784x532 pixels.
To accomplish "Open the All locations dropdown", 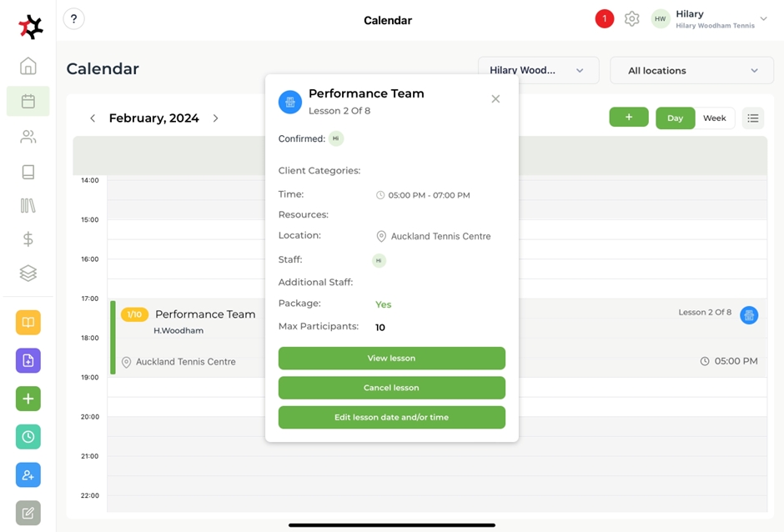I will click(691, 71).
